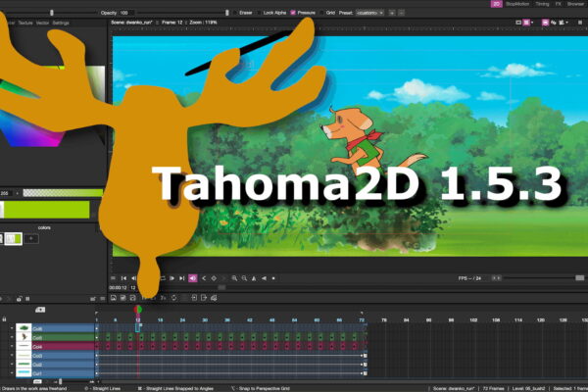Image resolution: width=588 pixels, height=392 pixels.
Task: Click the set key diamond icon below viewer
Action: point(214,278)
